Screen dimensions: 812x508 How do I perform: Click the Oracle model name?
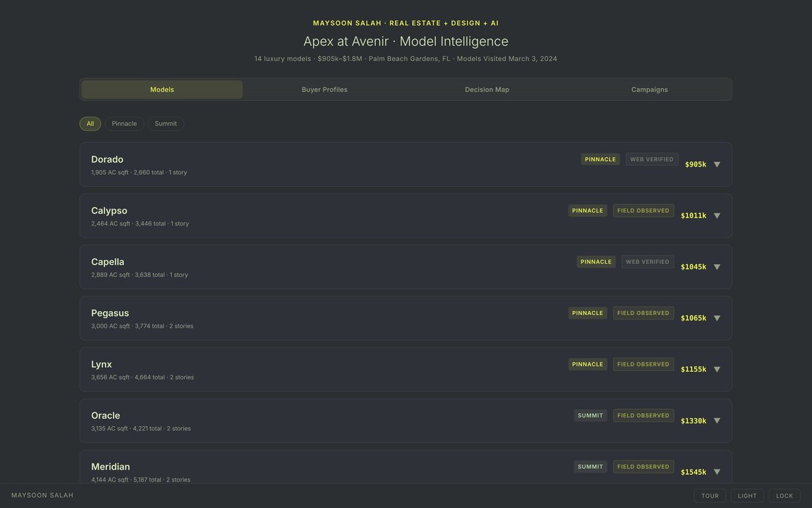point(106,415)
